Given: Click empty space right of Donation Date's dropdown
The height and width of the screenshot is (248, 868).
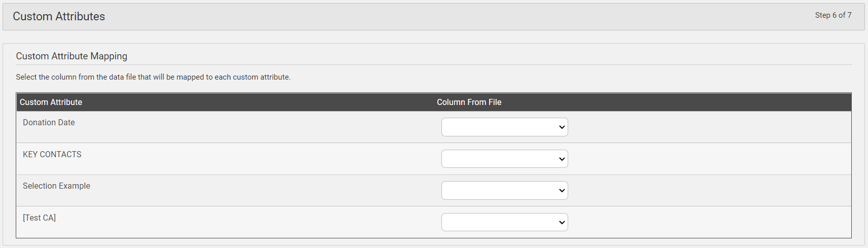Looking at the screenshot, I should coord(709,127).
